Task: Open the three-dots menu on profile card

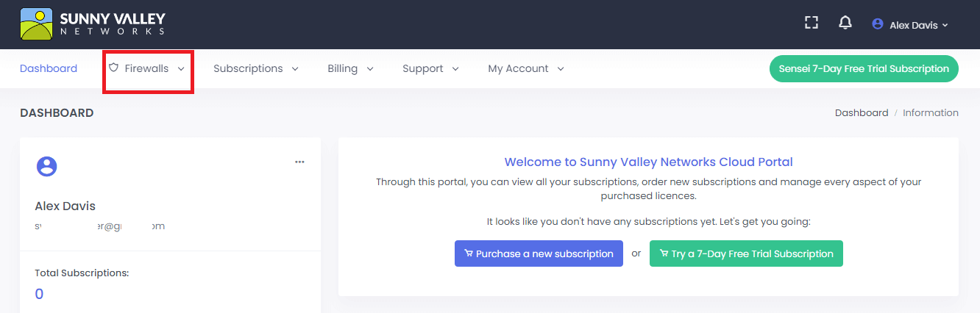Action: pyautogui.click(x=299, y=162)
